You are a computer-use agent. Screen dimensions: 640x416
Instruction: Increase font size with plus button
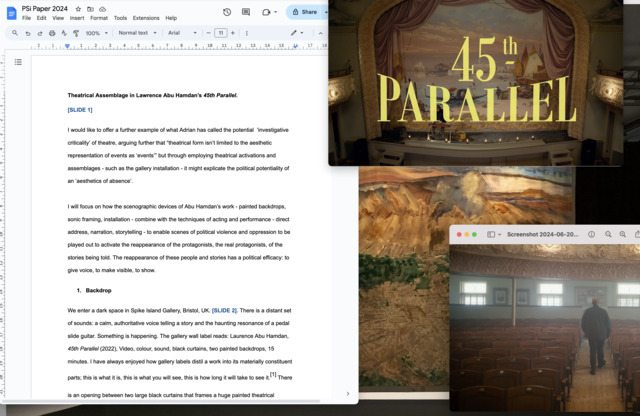point(233,33)
